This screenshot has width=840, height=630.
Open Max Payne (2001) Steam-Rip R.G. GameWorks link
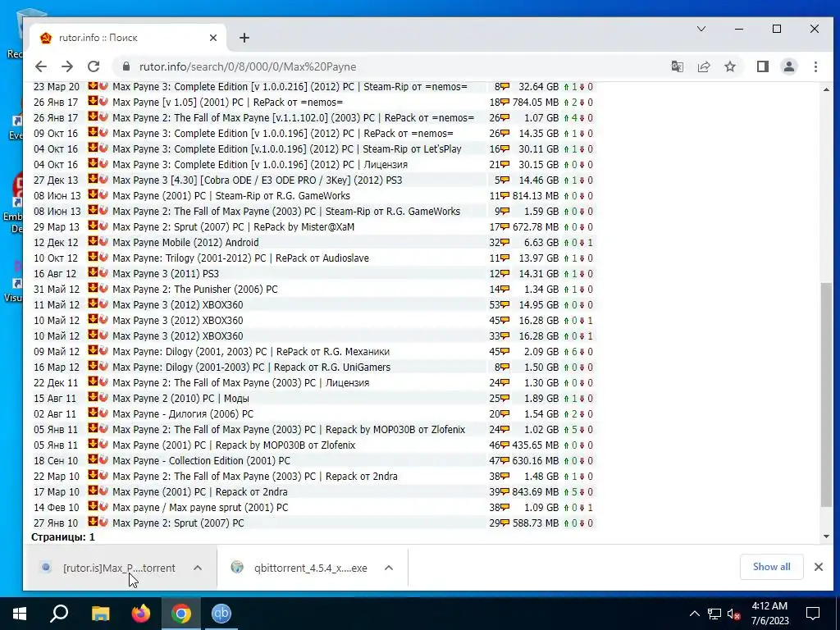[231, 195]
